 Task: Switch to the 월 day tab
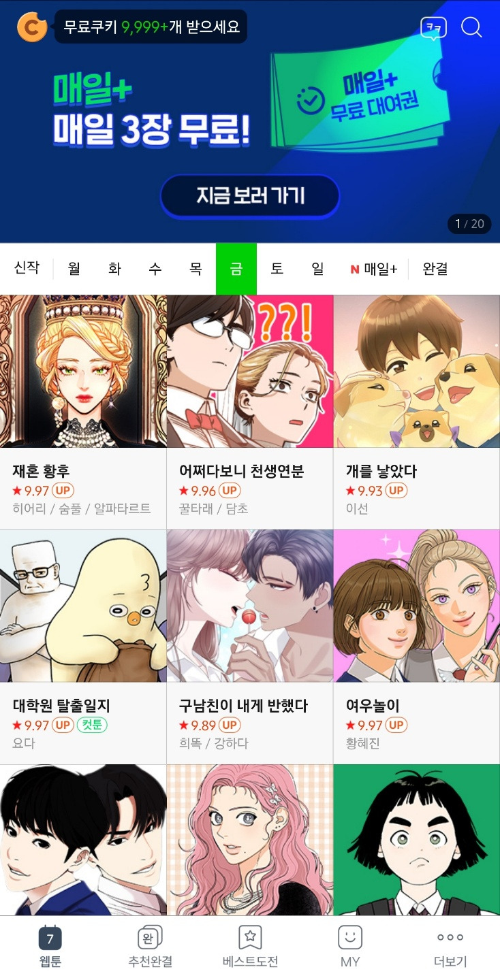coord(74,269)
